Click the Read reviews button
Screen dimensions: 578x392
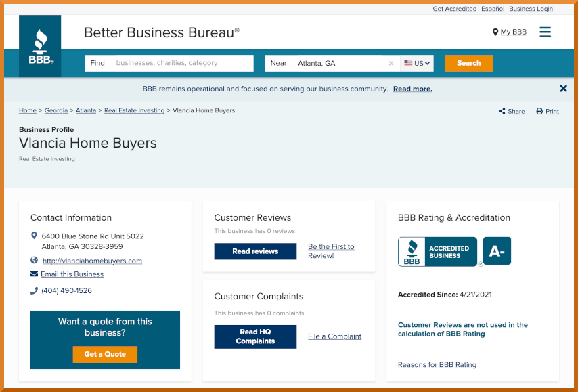point(255,251)
